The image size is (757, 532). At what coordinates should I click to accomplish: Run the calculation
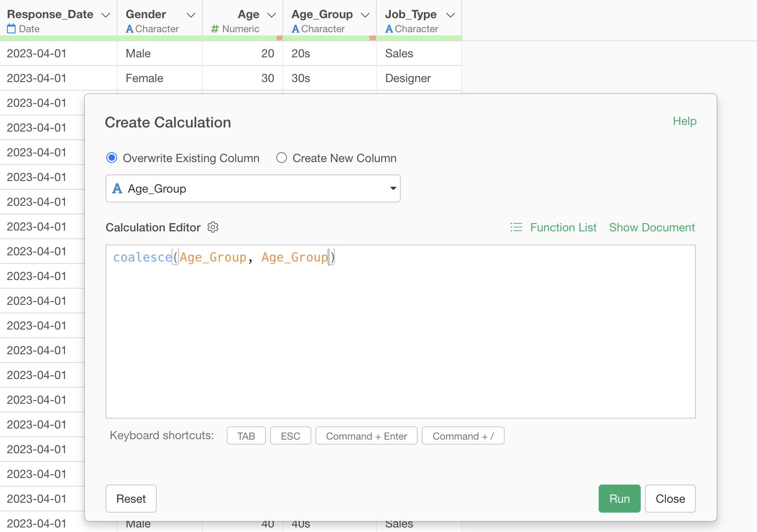(x=619, y=499)
